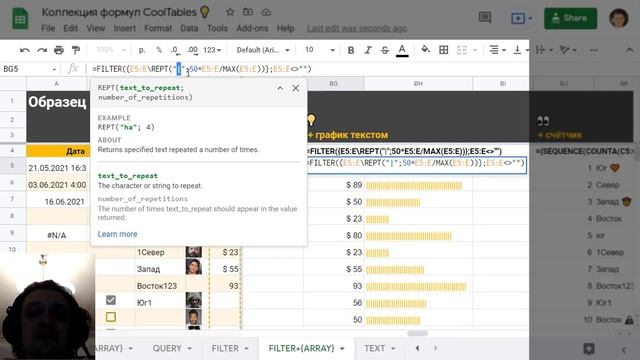The width and height of the screenshot is (640, 360).
Task: Open the zoom level dropdown
Action: [x=111, y=50]
